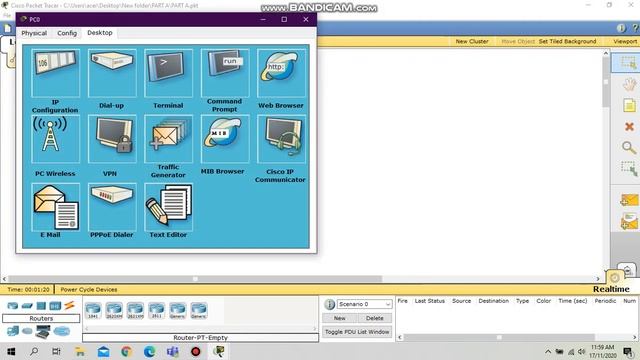Open the network information icon in toolbar
The width and height of the screenshot is (640, 360).
click(x=621, y=28)
